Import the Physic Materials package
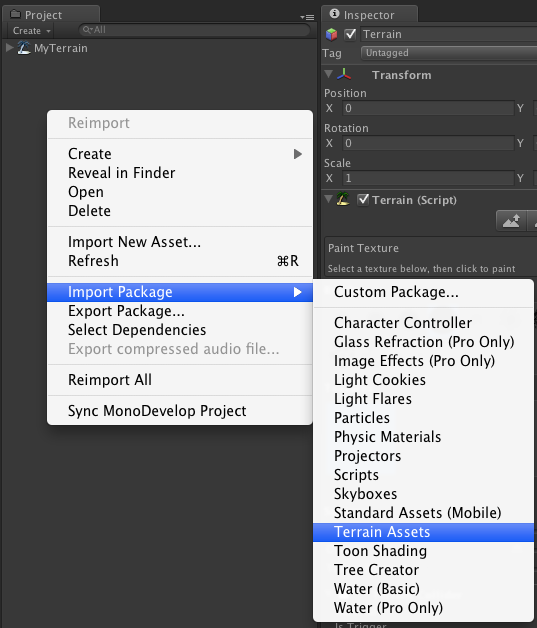 click(x=423, y=437)
